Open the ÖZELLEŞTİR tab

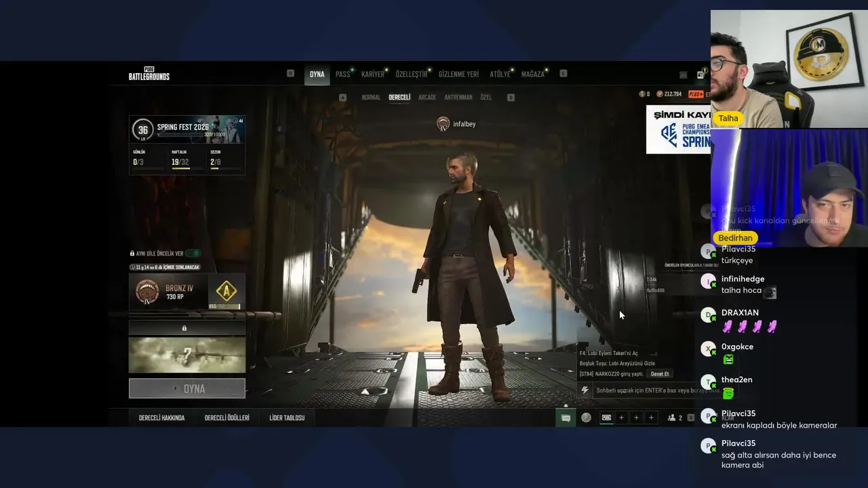(412, 75)
